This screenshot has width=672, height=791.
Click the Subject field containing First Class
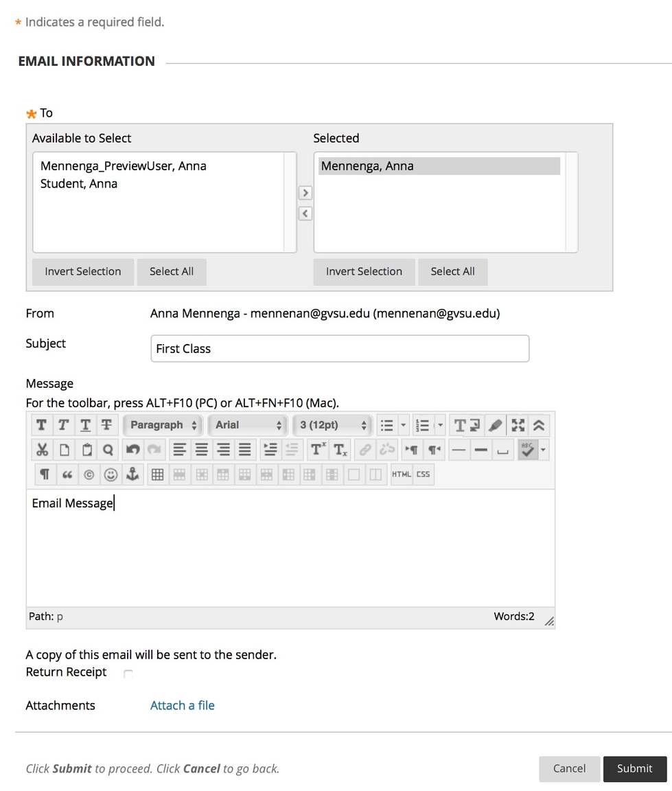tap(340, 349)
